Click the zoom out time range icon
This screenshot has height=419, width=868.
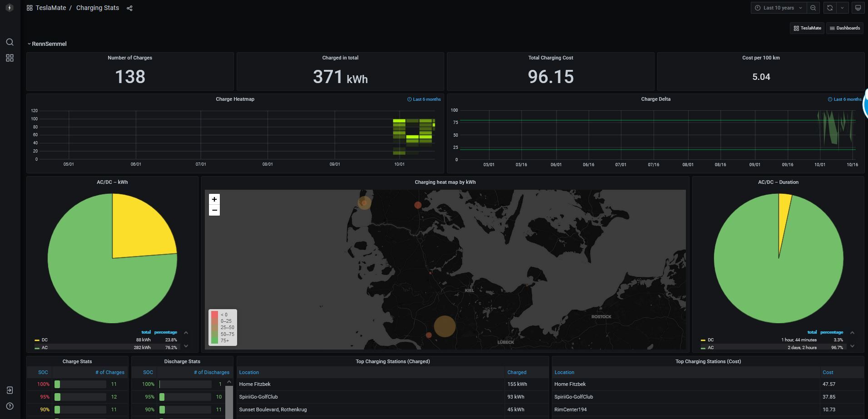(x=813, y=8)
